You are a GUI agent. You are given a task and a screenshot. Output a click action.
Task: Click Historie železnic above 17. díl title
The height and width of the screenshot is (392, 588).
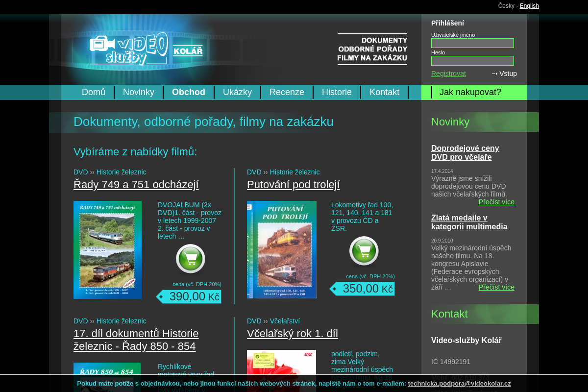tap(121, 321)
